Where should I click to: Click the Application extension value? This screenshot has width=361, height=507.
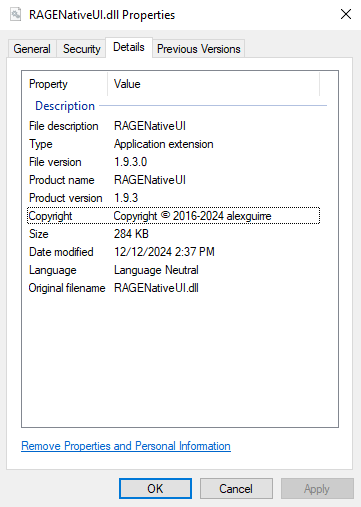click(x=164, y=144)
